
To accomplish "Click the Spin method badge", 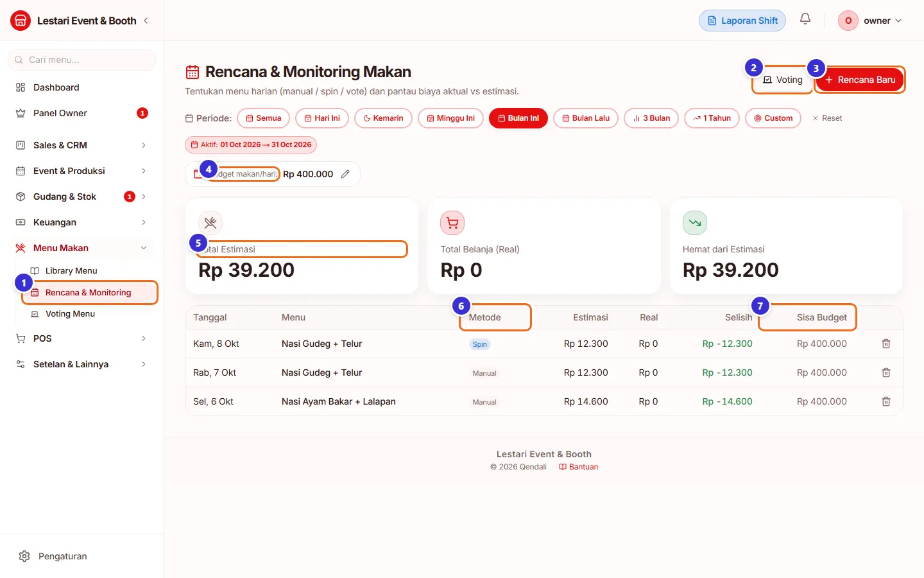I will click(480, 344).
